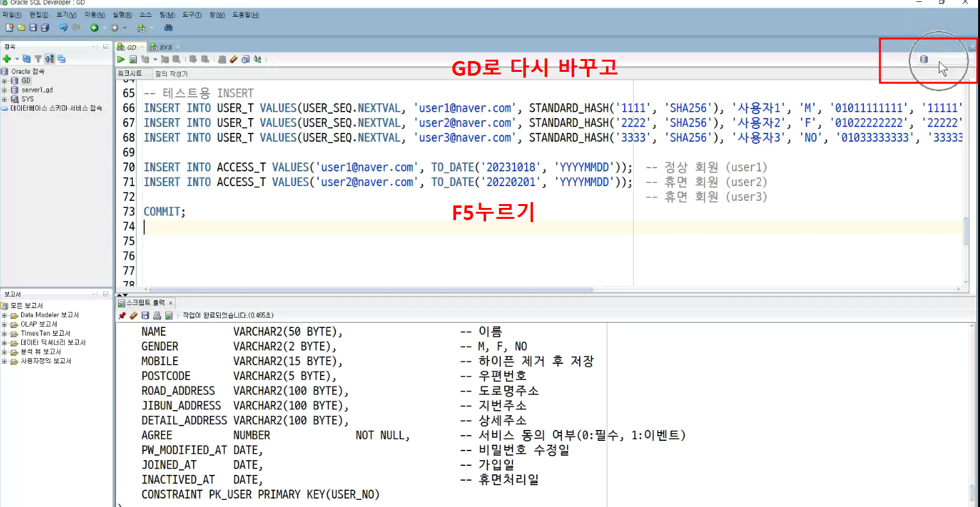Open the 실행(R) menu
980x507 pixels.
tap(122, 15)
